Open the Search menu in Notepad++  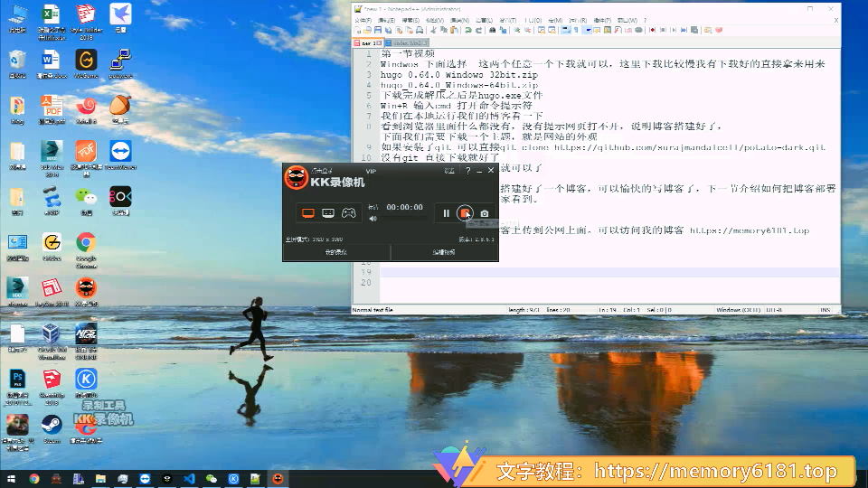tap(410, 21)
